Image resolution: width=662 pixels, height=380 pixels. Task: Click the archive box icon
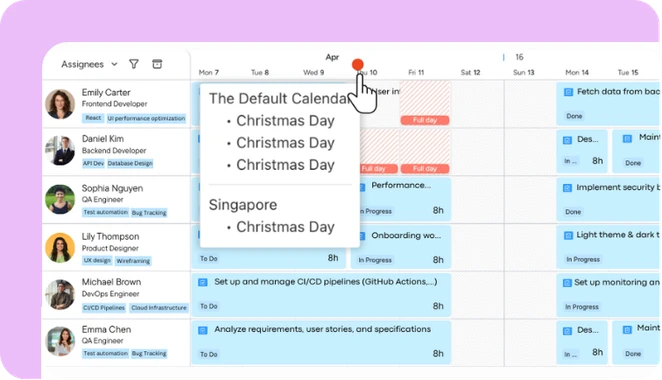(157, 64)
